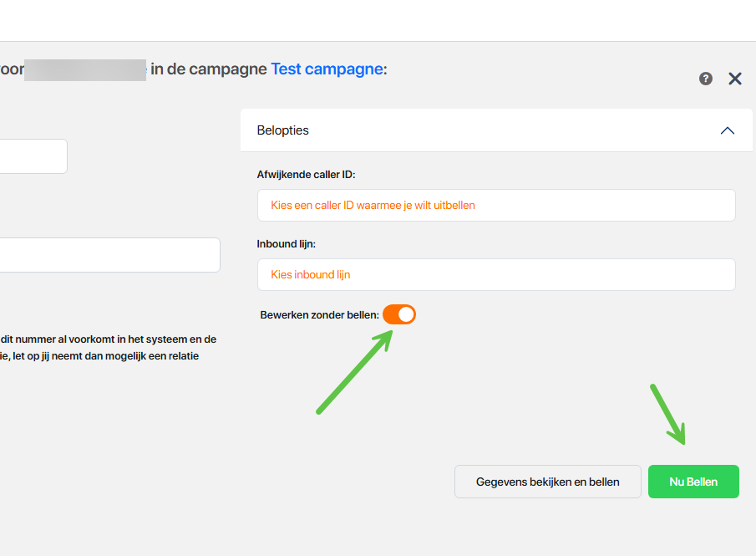Open the Test campagne link
This screenshot has height=556, width=756.
[x=327, y=69]
